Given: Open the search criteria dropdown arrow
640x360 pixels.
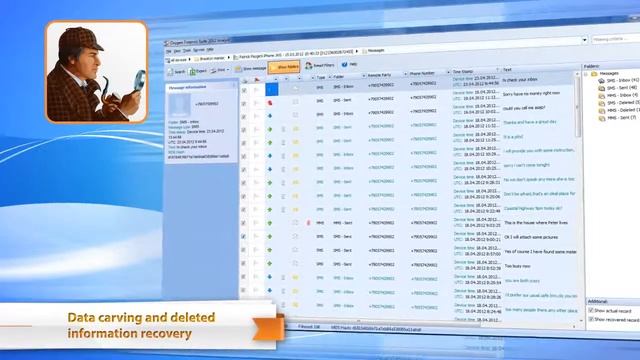Looking at the screenshot, I should tap(584, 40).
